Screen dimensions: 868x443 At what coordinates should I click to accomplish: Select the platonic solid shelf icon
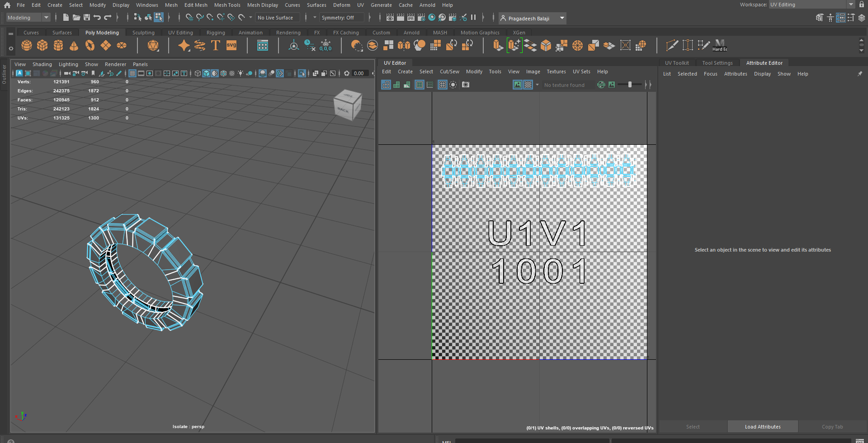coord(153,46)
